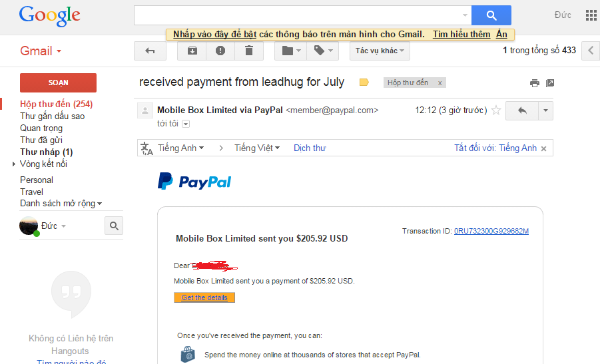This screenshot has height=364, width=600.
Task: Report this email as spam
Action: tap(220, 51)
